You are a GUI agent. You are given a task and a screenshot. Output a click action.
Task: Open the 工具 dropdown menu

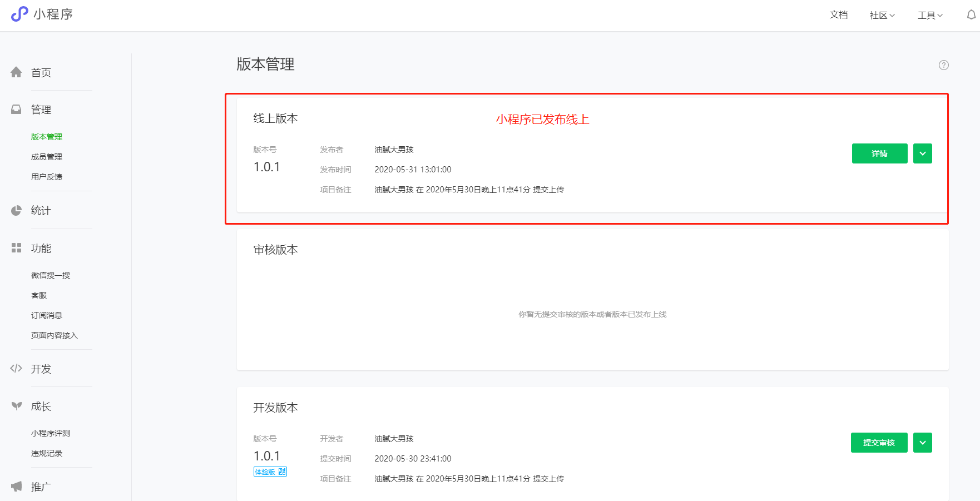click(929, 15)
